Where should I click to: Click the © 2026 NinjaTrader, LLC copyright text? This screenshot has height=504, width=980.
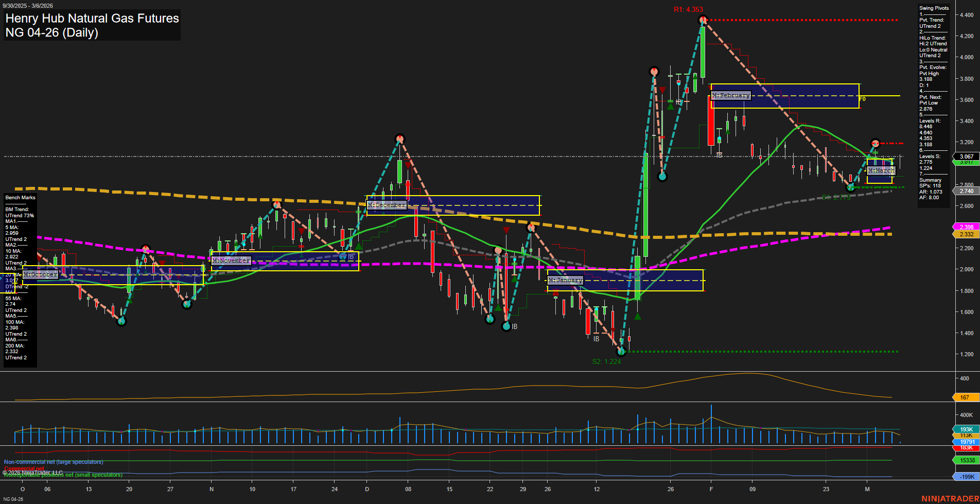point(33,472)
